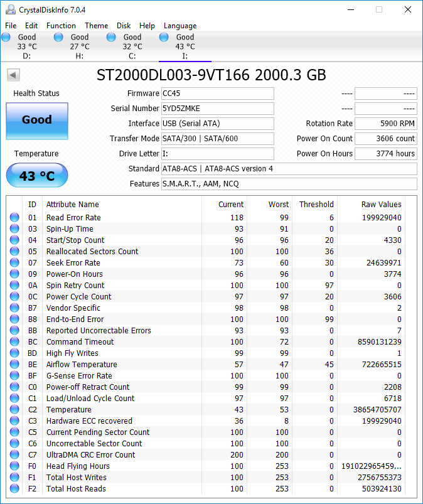Select the D: drive status orb
Viewport: 423px width, 504px height.
(x=6, y=37)
